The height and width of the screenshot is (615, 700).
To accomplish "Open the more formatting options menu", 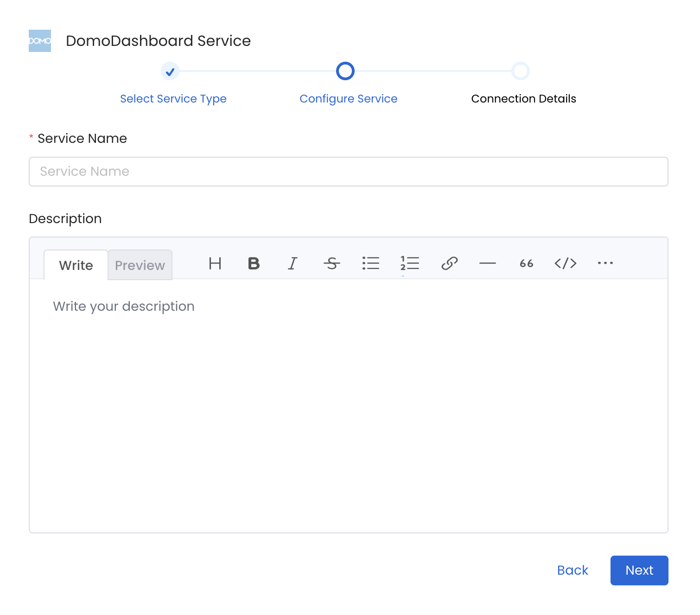I will pos(605,264).
